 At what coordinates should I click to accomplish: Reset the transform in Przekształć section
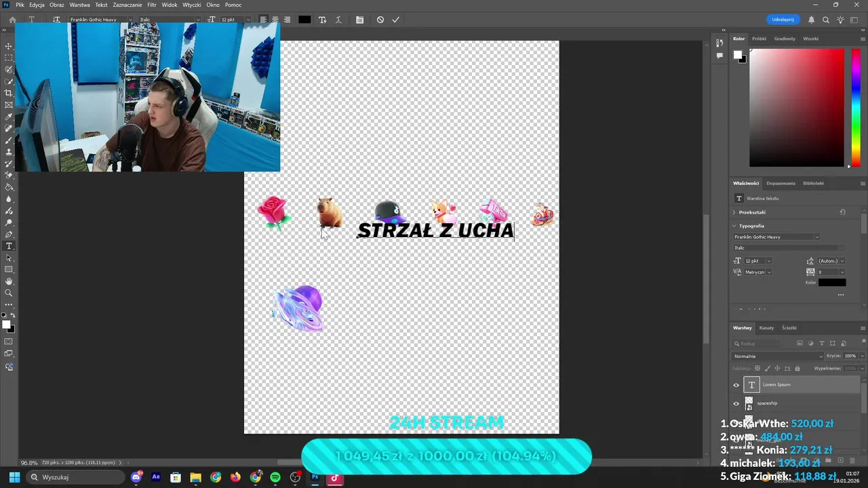click(x=842, y=212)
